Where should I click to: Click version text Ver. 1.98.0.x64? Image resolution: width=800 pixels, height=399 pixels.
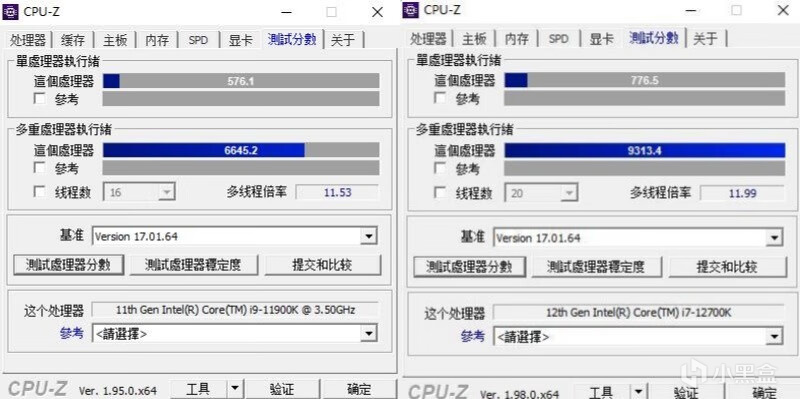(x=520, y=394)
